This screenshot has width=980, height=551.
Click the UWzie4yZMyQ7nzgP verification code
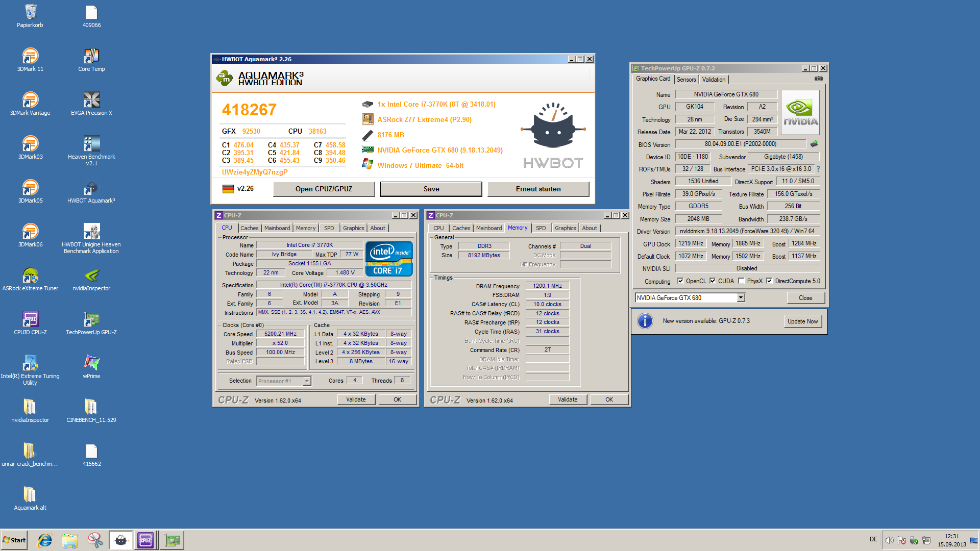[255, 172]
